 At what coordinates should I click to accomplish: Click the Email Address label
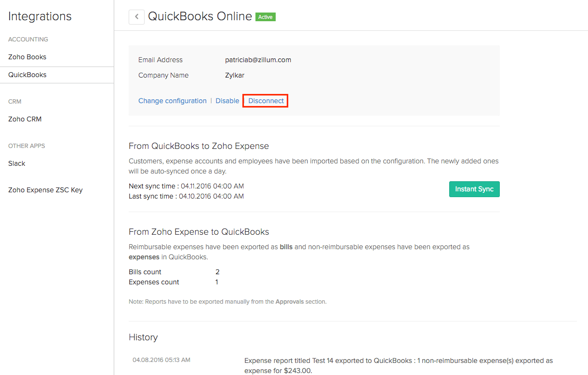click(x=160, y=60)
